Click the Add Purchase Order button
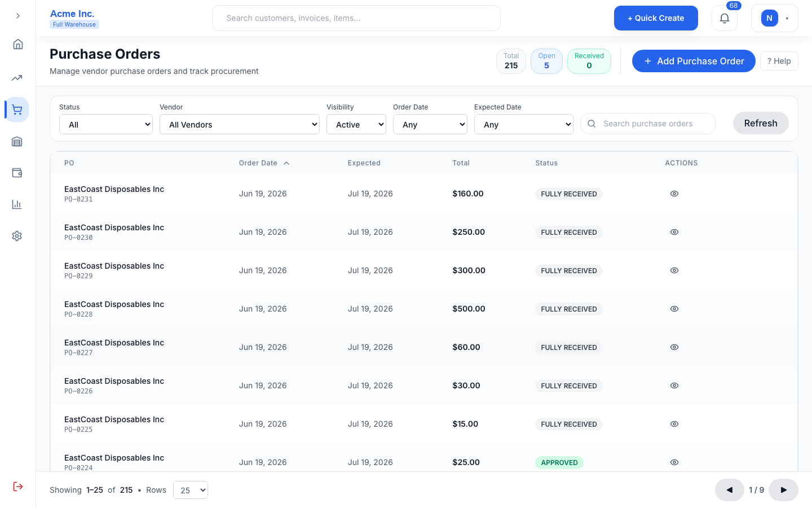Viewport: 812px width, 508px height. coord(694,61)
